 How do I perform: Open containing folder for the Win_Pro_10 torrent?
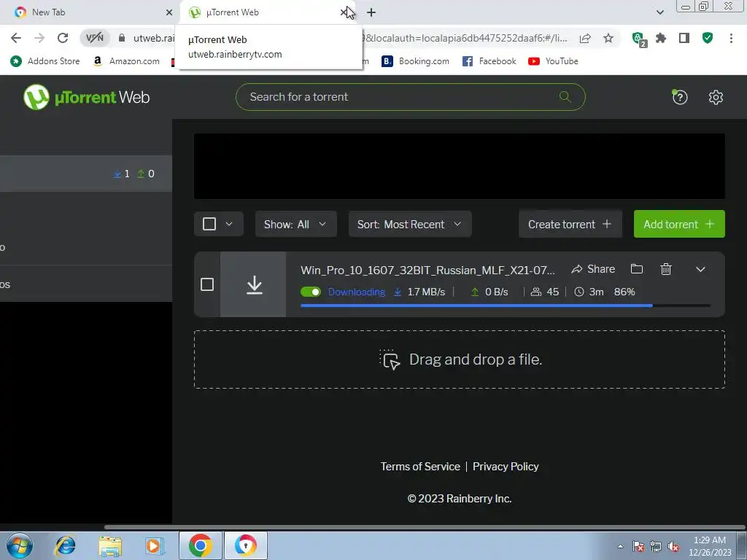tap(636, 269)
